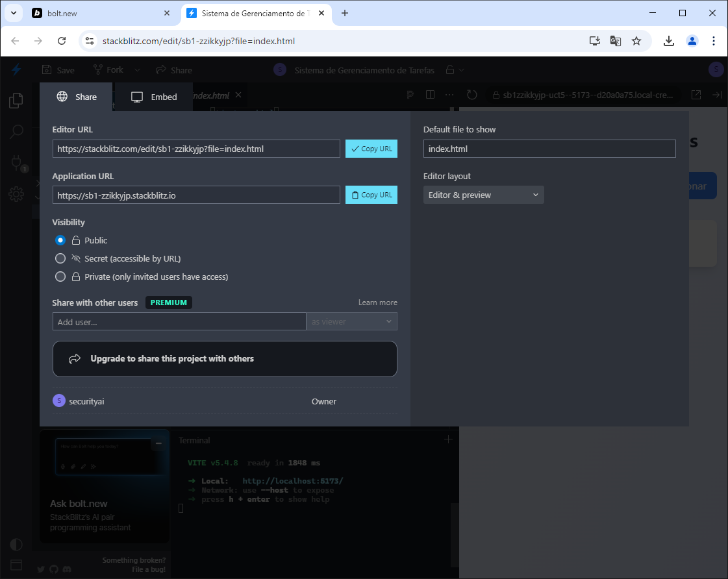Viewport: 728px width, 579px height.
Task: Go back with browser back arrow
Action: 16,41
